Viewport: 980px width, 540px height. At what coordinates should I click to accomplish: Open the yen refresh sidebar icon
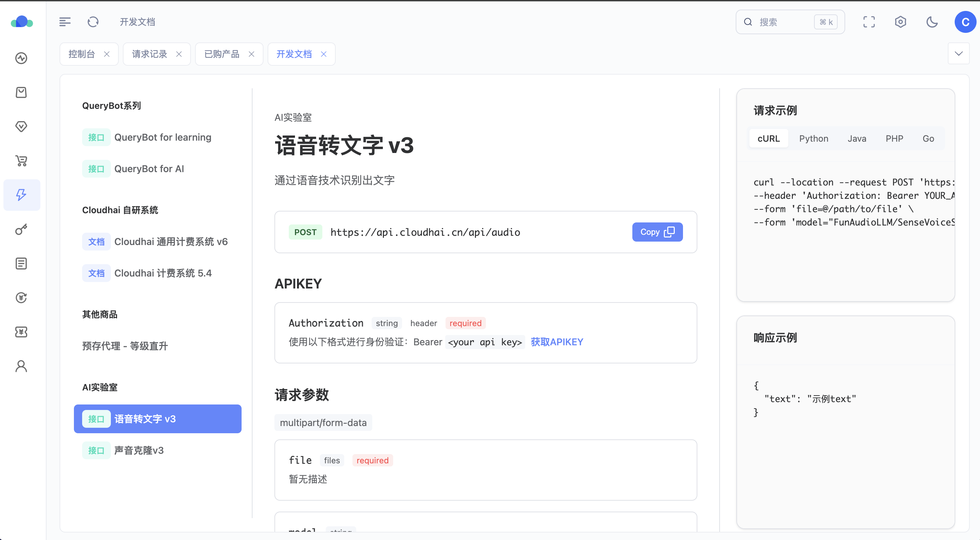pyautogui.click(x=21, y=298)
